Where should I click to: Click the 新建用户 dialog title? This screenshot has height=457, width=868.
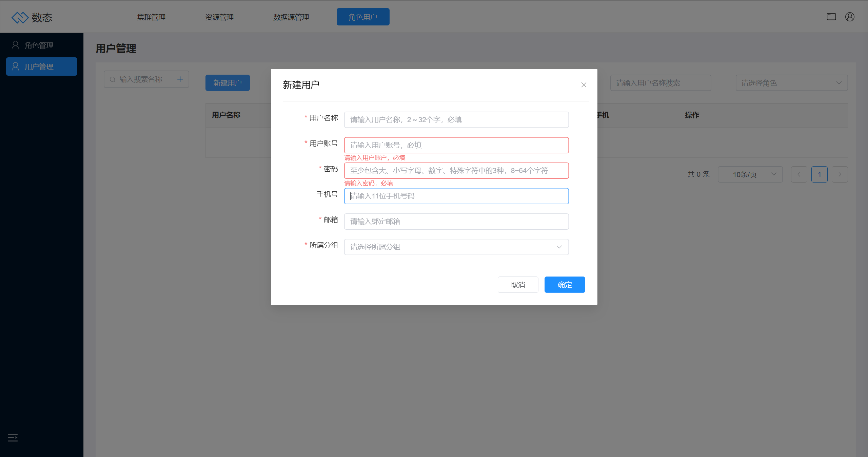point(301,85)
